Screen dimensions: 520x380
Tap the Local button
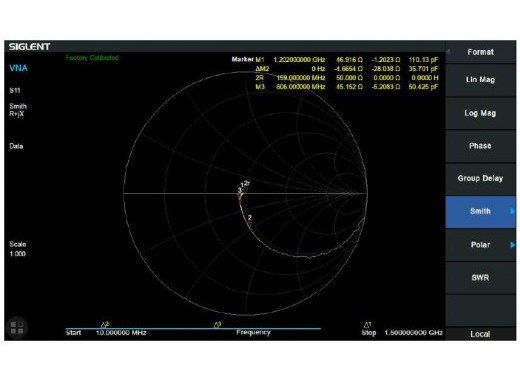480,334
